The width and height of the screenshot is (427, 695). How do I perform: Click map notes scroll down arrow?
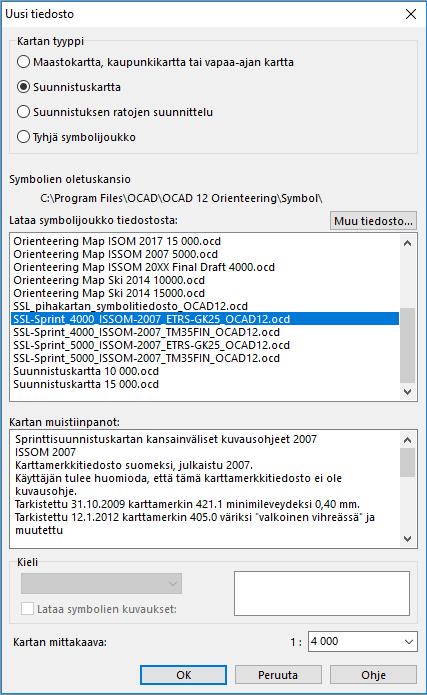(407, 539)
